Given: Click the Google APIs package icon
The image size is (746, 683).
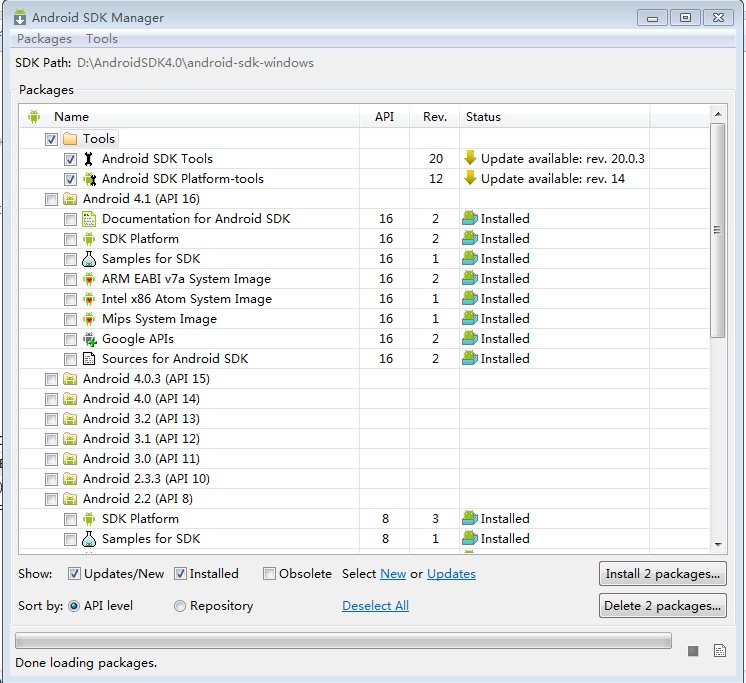Looking at the screenshot, I should point(89,339).
